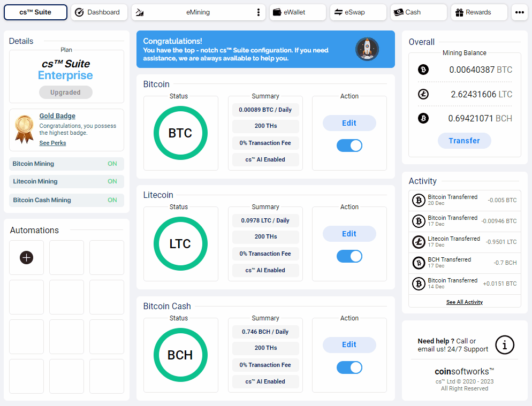Click Bitcoin Cash's 200 THs chip
Screen dimensions: 532x406
[265, 348]
